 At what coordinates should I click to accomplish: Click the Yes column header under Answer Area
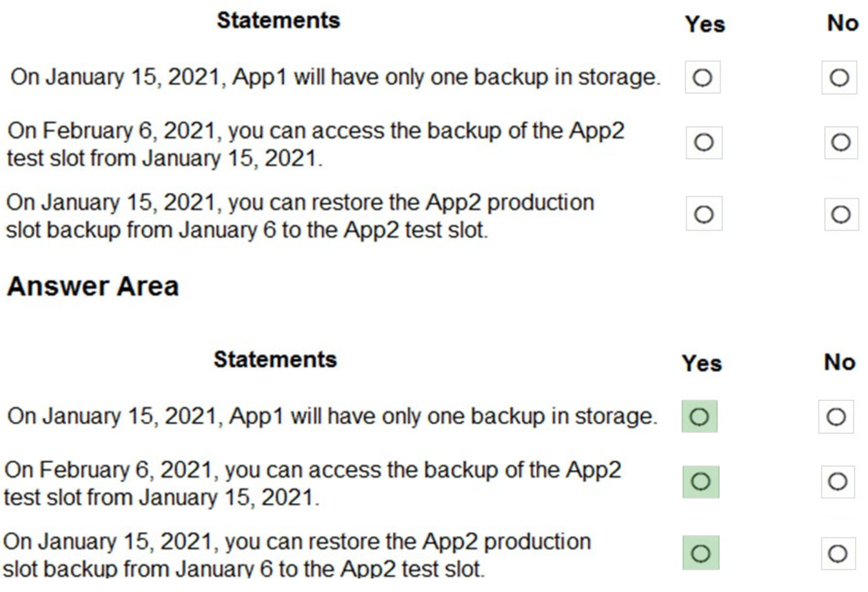(x=701, y=363)
